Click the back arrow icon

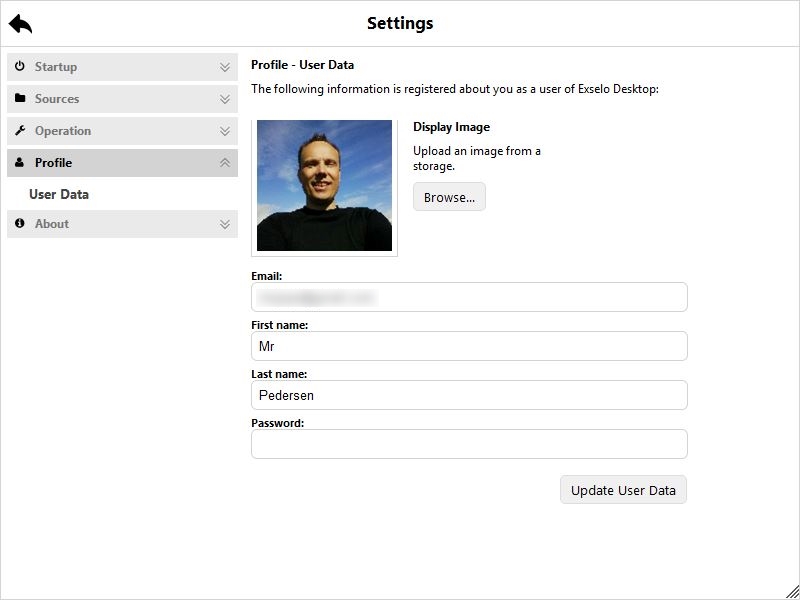pos(20,23)
